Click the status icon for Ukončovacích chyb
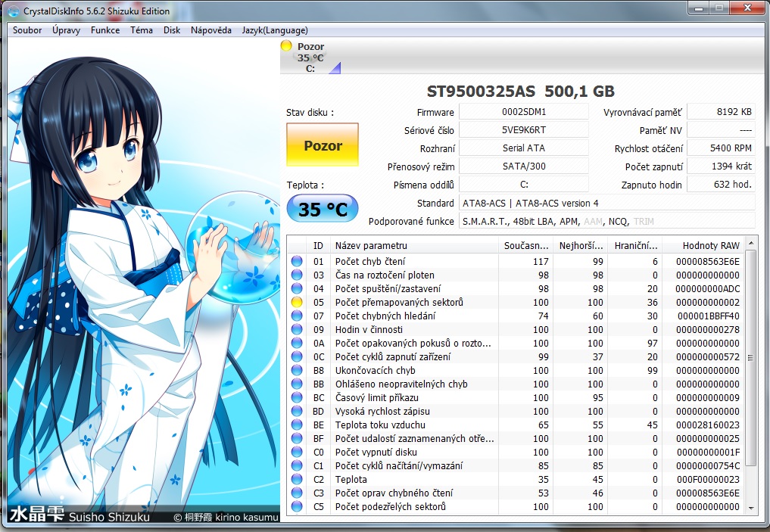 click(x=297, y=371)
